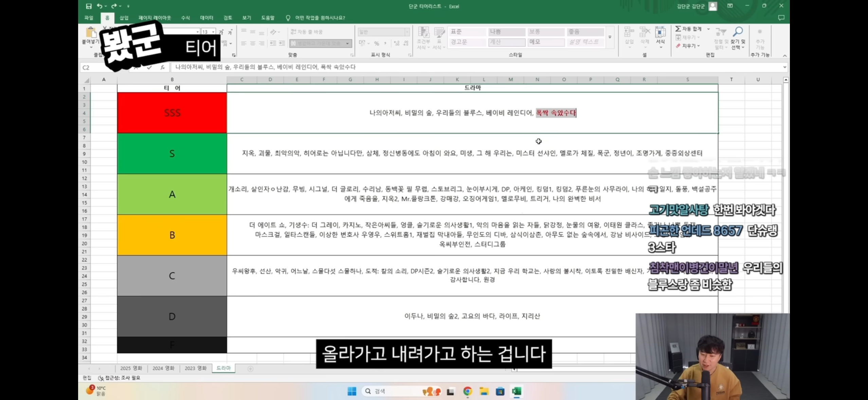
Task: Apply the 나쁨 cell style
Action: (507, 32)
